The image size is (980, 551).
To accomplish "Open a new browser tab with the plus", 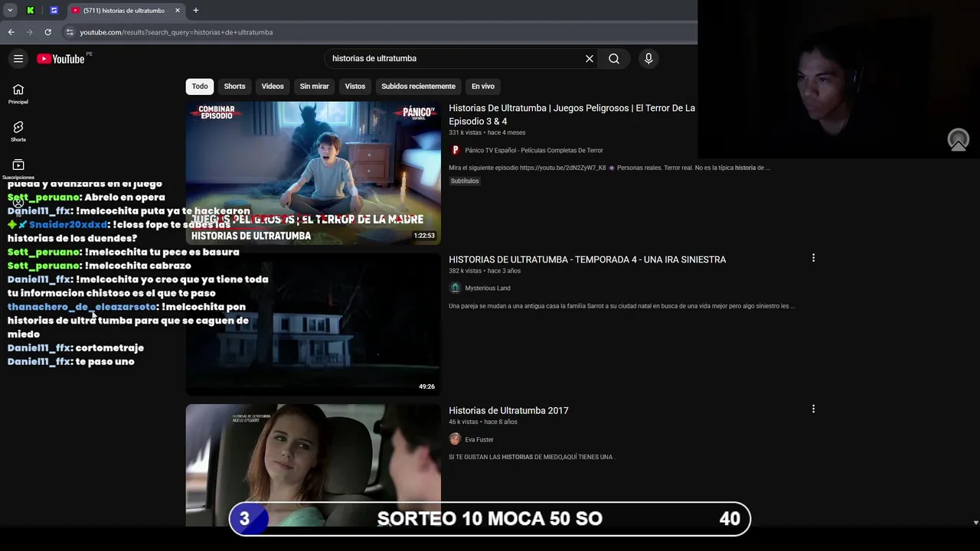I will click(x=196, y=11).
